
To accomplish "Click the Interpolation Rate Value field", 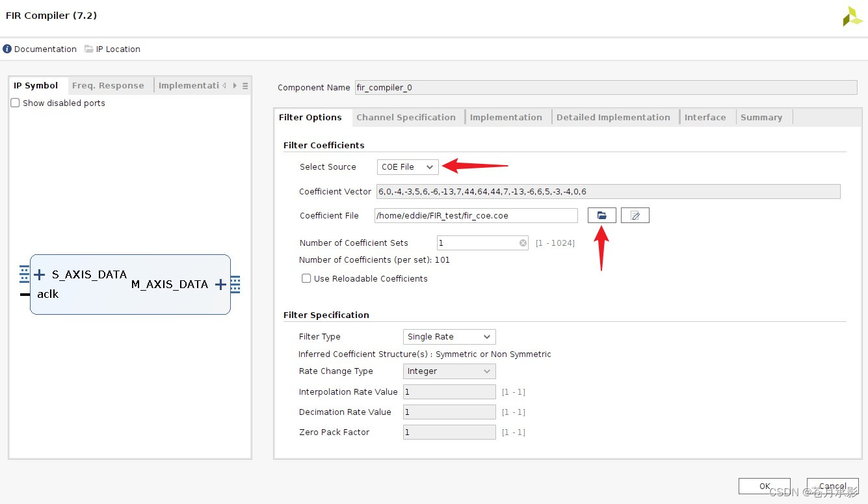I will coord(449,392).
